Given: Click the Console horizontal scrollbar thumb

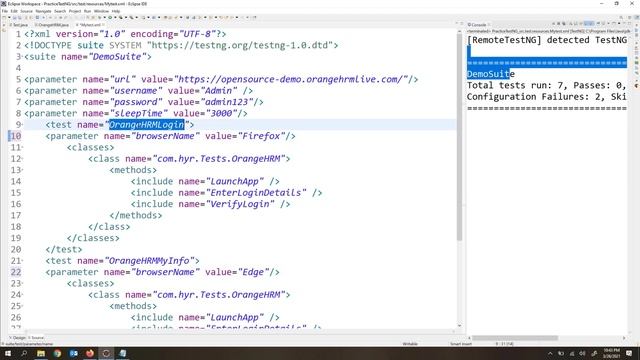Looking at the screenshot, I should point(515,338).
